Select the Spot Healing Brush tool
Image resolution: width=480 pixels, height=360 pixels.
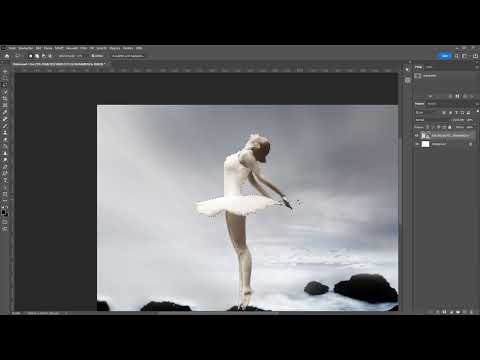[5, 119]
